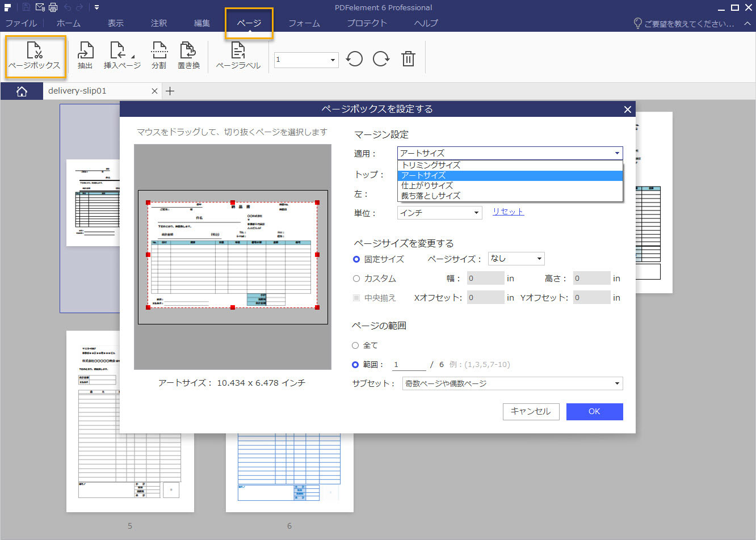This screenshot has width=756, height=540.
Task: Select the 分割 split document tool
Action: pyautogui.click(x=159, y=56)
